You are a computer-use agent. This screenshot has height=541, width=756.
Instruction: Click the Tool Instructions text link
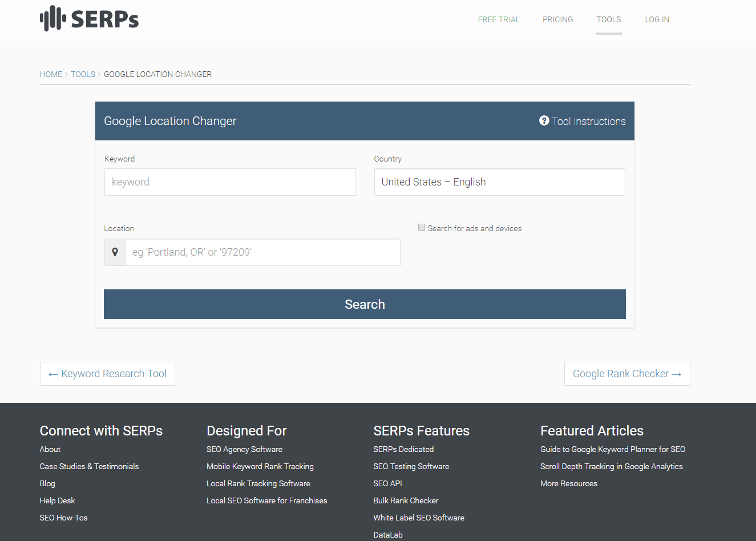click(589, 122)
